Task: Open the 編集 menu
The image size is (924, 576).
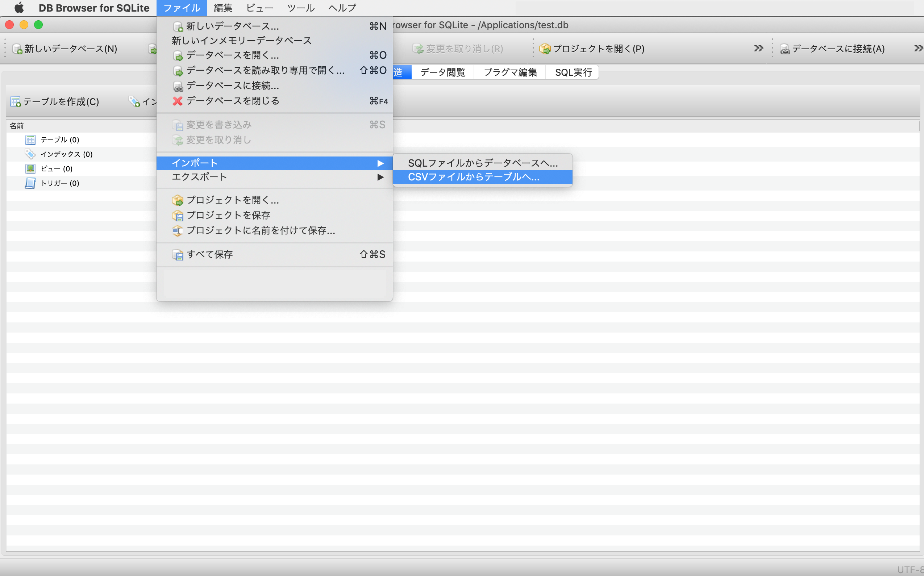Action: coord(223,8)
